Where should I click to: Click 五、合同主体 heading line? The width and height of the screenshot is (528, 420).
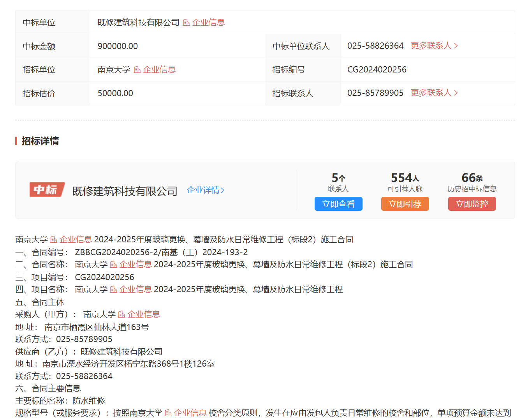(x=40, y=302)
